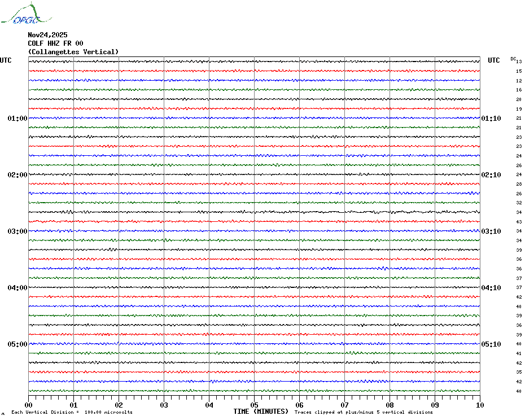The image size is (525, 420).
Task: Click the left-side UTC axis label
Action: [x=6, y=60]
